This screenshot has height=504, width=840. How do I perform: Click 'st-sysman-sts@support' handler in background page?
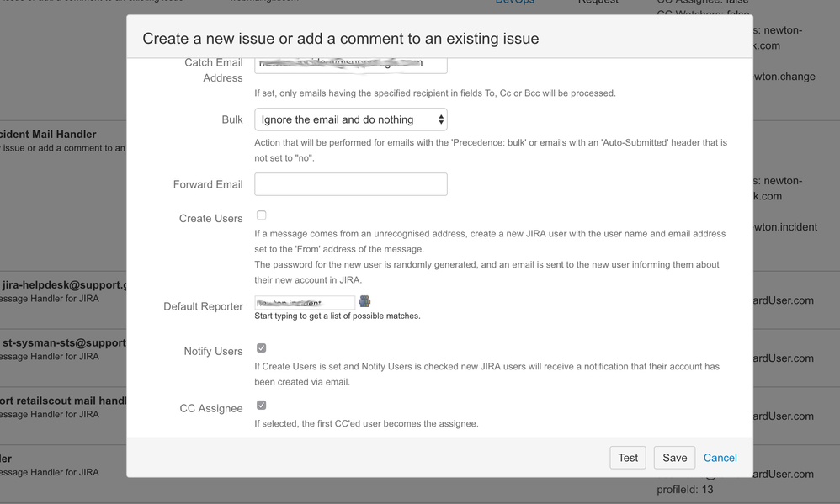[63, 342]
